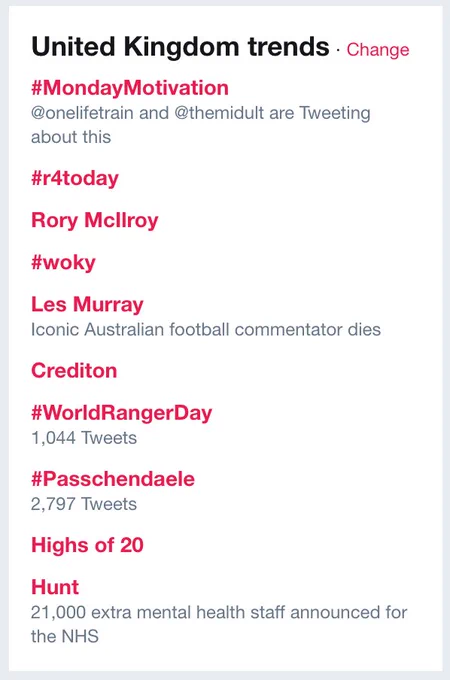
Task: Open the #Passchendaele trending hashtag
Action: 113,479
